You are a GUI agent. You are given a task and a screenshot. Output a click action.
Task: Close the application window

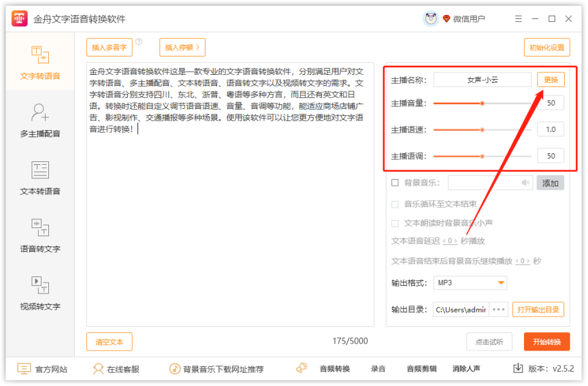point(568,19)
